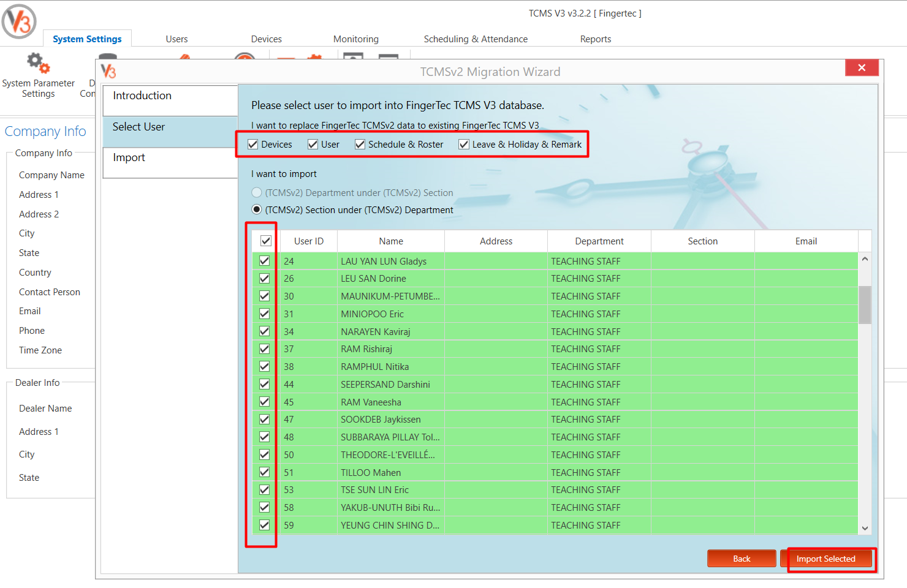Uncheck MINIOPOO Eric's row checkbox
The height and width of the screenshot is (588, 907).
(x=264, y=314)
